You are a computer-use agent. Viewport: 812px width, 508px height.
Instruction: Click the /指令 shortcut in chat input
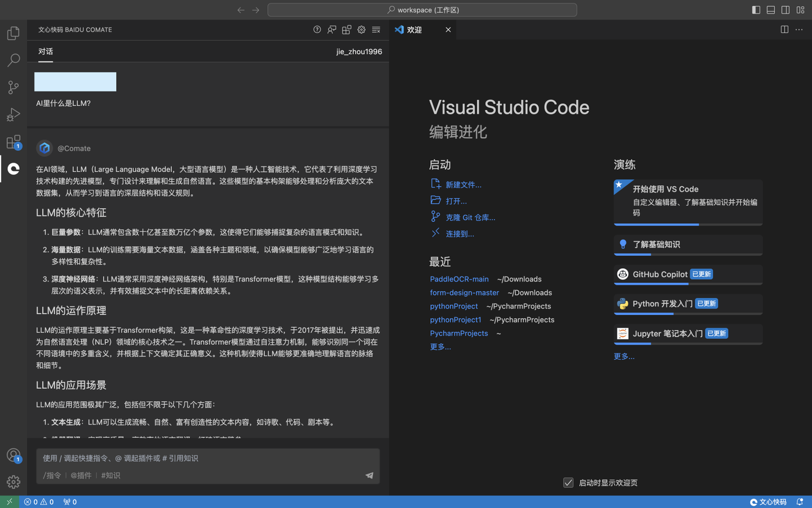[52, 475]
